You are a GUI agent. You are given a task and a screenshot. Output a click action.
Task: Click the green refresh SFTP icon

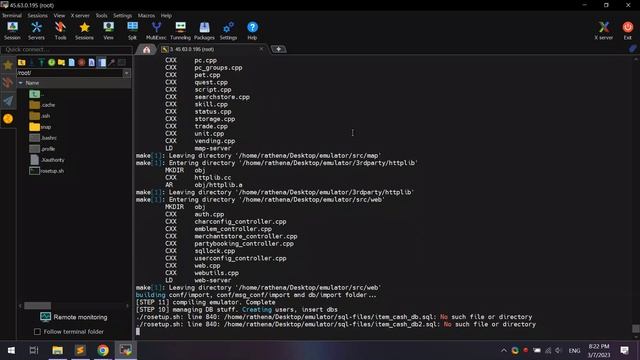(x=51, y=62)
